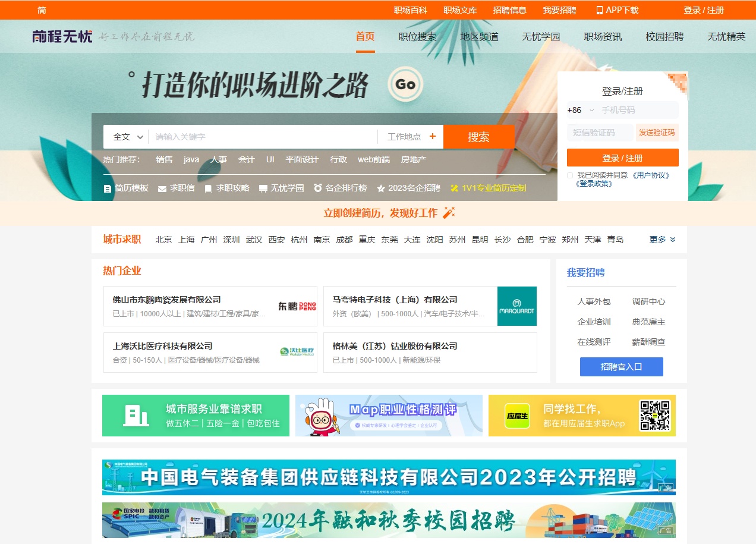Open the +86 country code dropdown

(581, 110)
